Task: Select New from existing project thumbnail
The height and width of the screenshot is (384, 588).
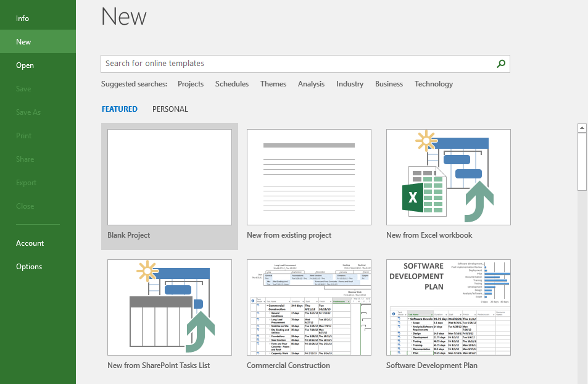Action: [309, 177]
